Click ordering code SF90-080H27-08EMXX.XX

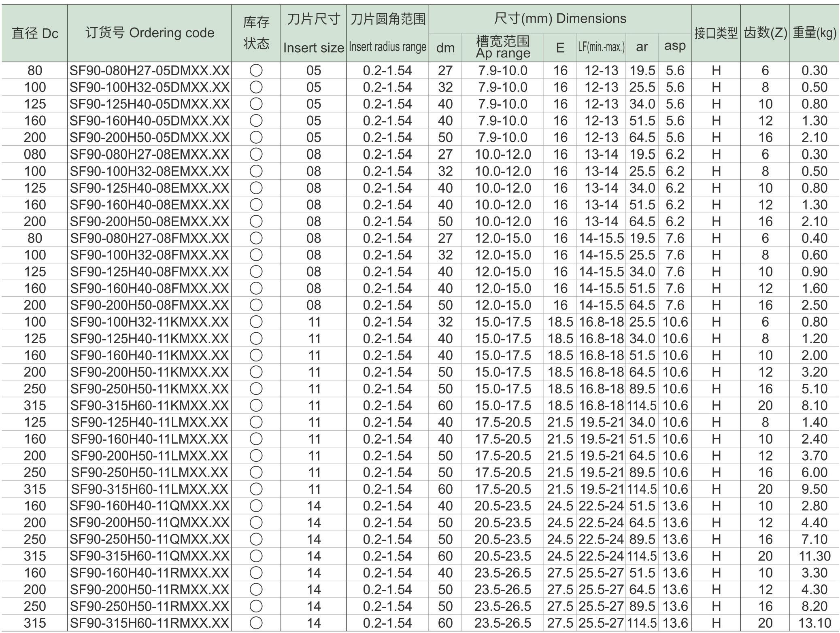(x=150, y=155)
